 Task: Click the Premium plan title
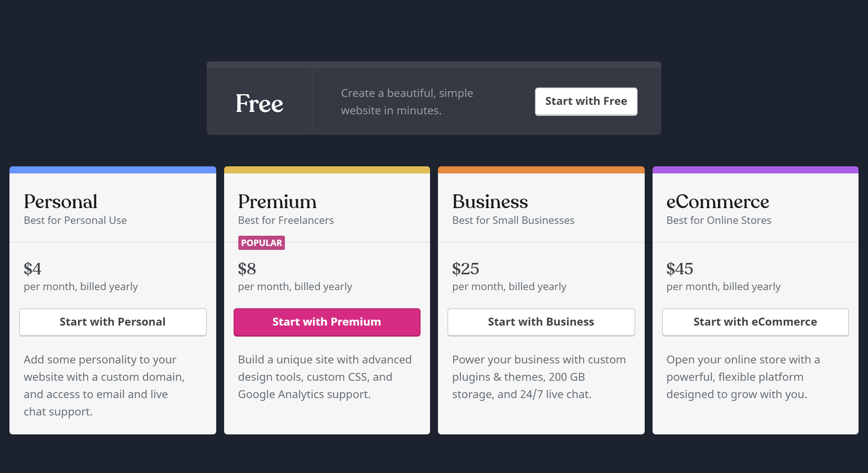(x=277, y=202)
